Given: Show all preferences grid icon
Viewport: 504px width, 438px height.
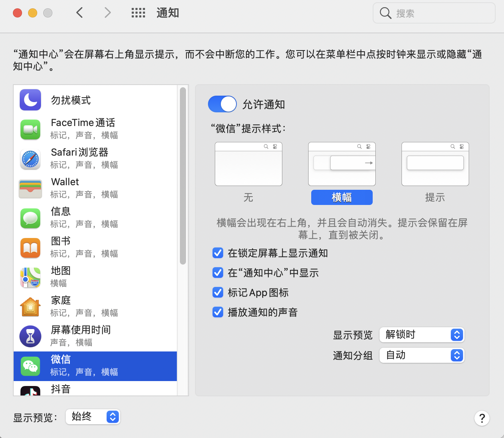Looking at the screenshot, I should pos(138,13).
